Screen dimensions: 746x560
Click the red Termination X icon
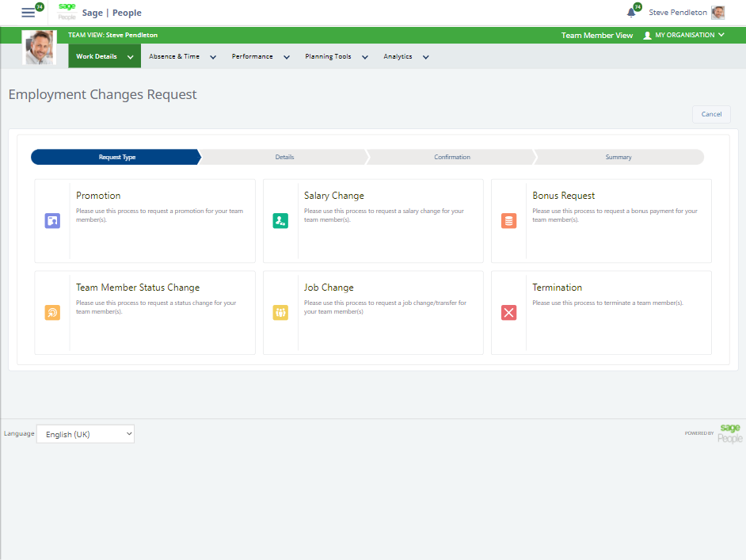(508, 312)
